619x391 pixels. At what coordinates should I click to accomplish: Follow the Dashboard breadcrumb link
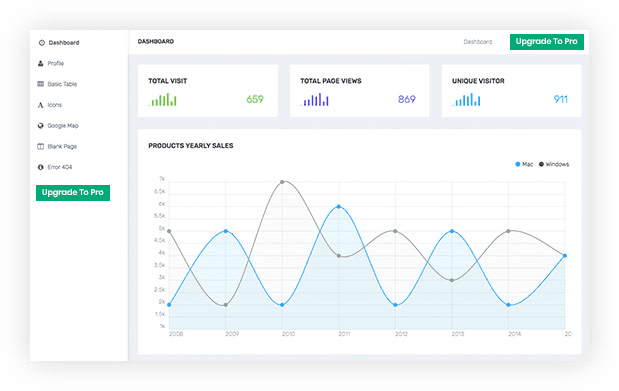478,42
